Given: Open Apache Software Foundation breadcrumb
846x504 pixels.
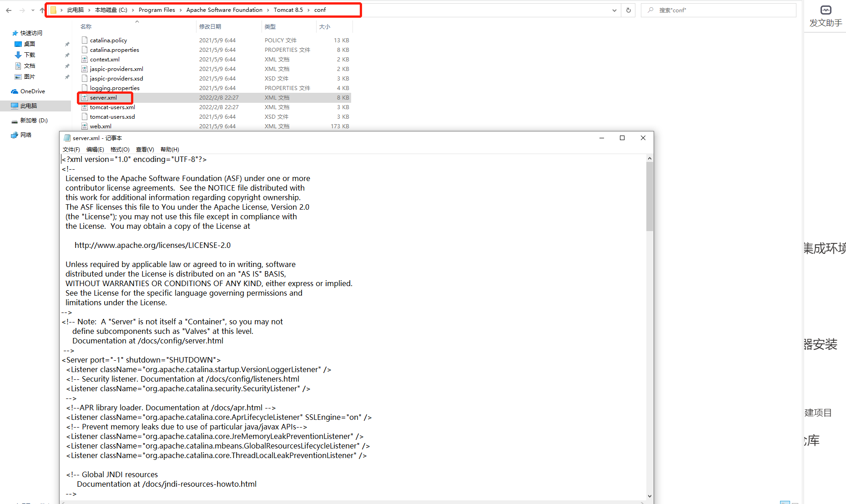Looking at the screenshot, I should click(x=224, y=10).
